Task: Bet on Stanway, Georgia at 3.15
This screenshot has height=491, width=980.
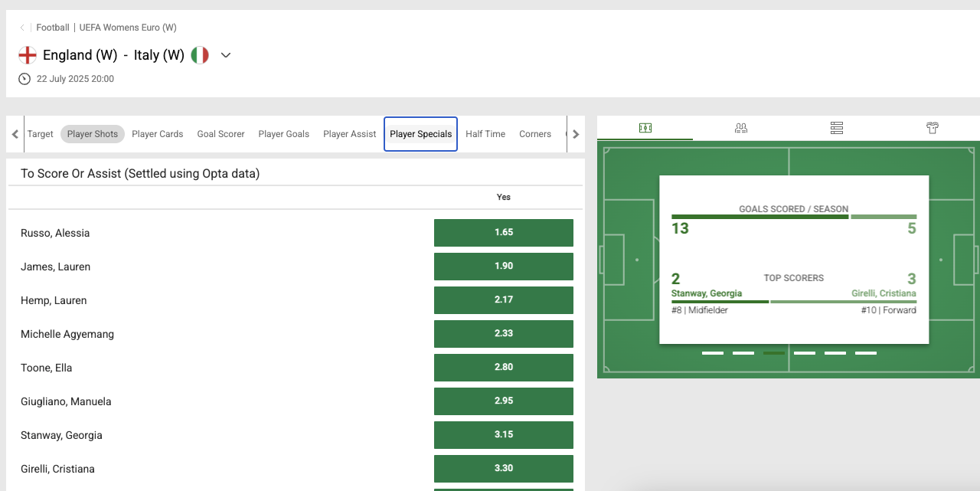Action: 504,435
